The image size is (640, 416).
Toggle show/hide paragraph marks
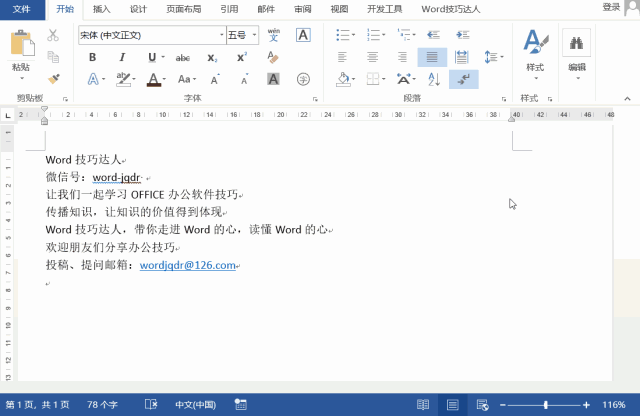[x=464, y=79]
